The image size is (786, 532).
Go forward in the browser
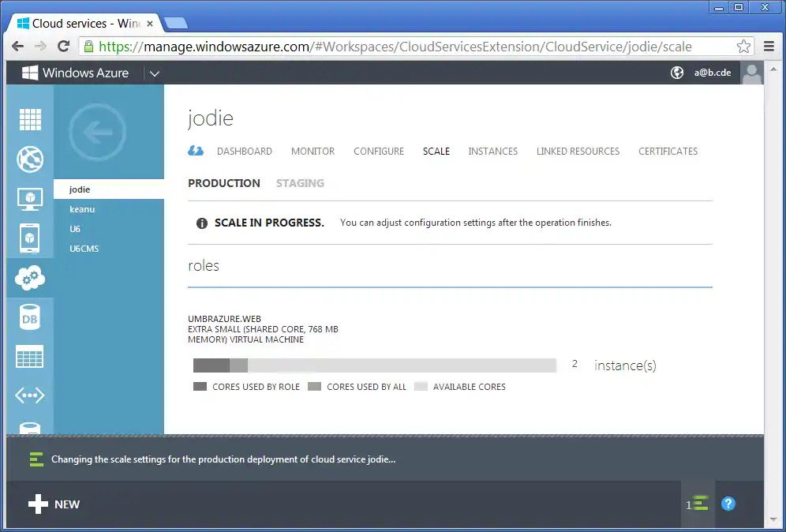pyautogui.click(x=40, y=47)
